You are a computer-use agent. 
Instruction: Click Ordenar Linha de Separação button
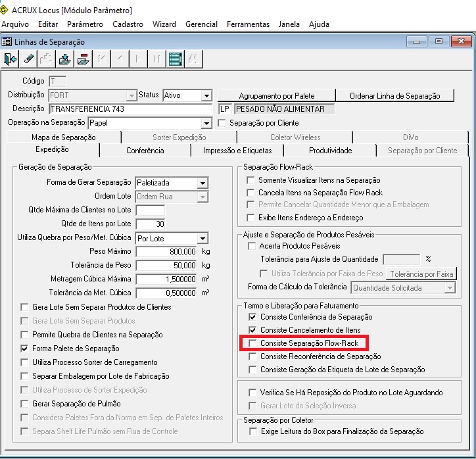[x=395, y=96]
